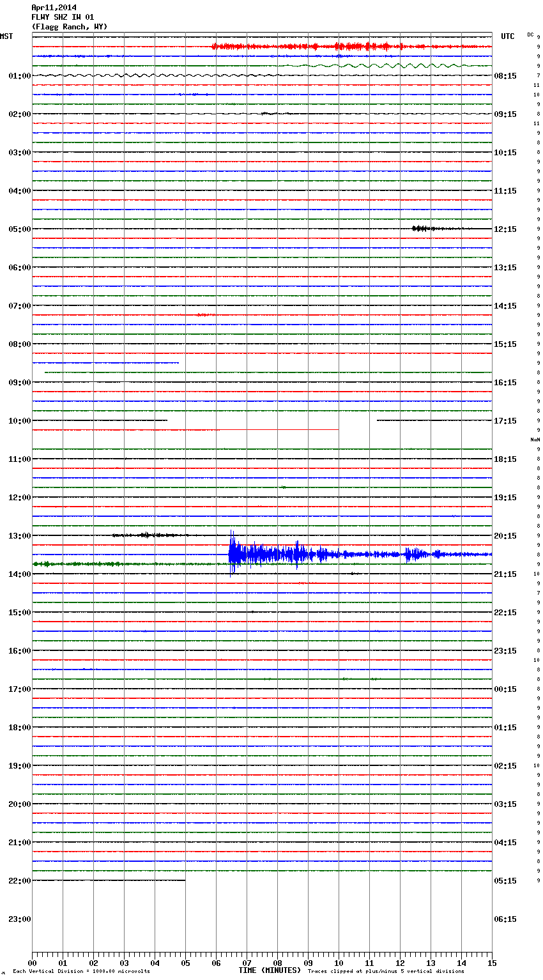The image size is (543, 980).
Task: Select the 23:00 MST time label
Action: tap(20, 919)
